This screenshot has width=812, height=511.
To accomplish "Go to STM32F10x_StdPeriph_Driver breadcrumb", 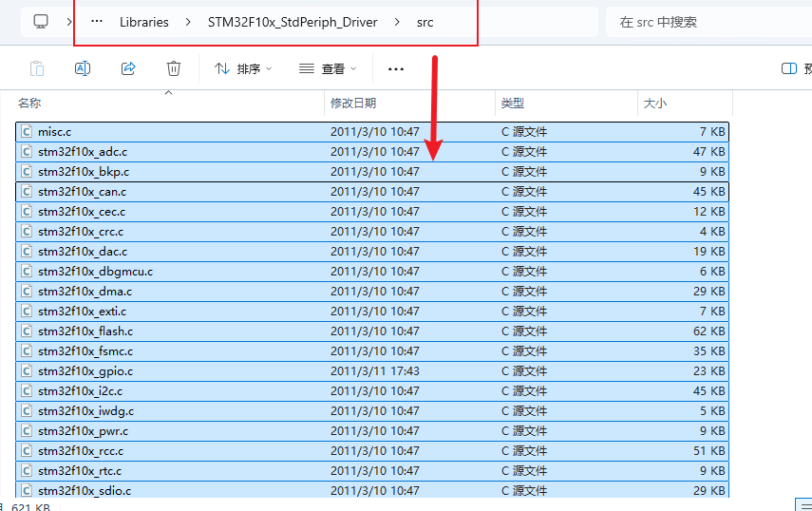I will pyautogui.click(x=293, y=22).
